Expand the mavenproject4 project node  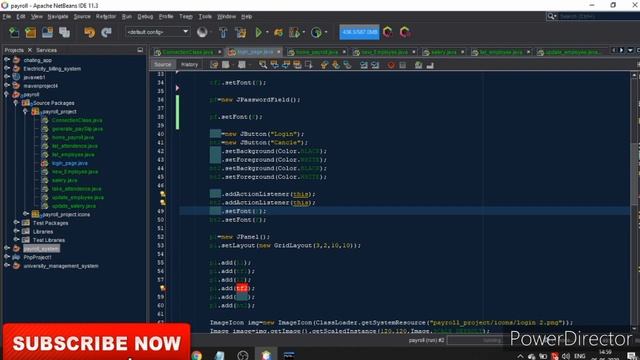click(x=7, y=85)
